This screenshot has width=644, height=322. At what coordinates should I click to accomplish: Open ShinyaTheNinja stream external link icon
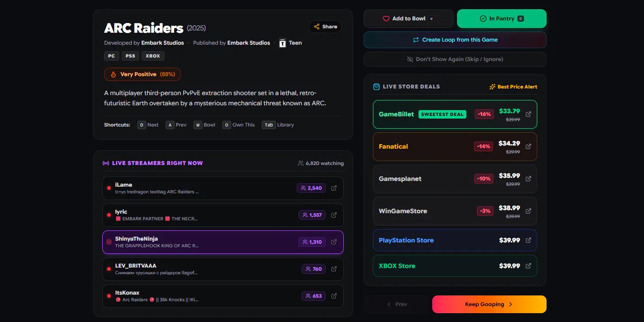click(x=334, y=242)
